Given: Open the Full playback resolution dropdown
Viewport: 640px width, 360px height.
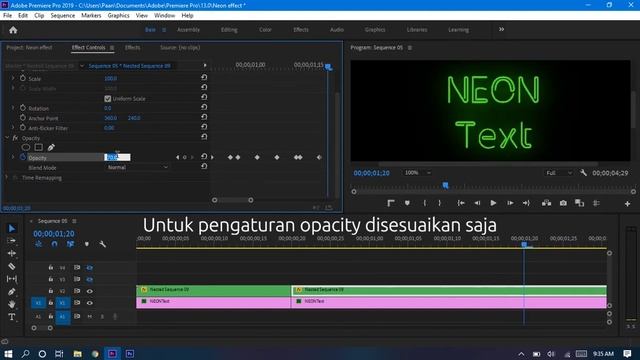Looking at the screenshot, I should pyautogui.click(x=559, y=173).
